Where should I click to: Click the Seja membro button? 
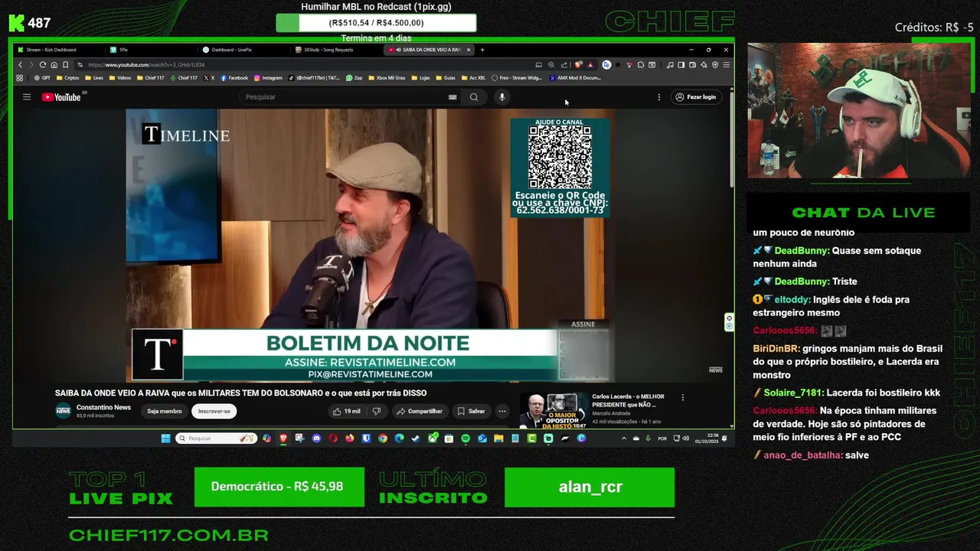pos(165,411)
